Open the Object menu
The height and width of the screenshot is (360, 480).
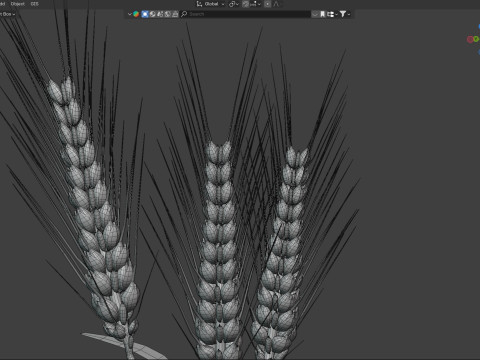tap(18, 4)
